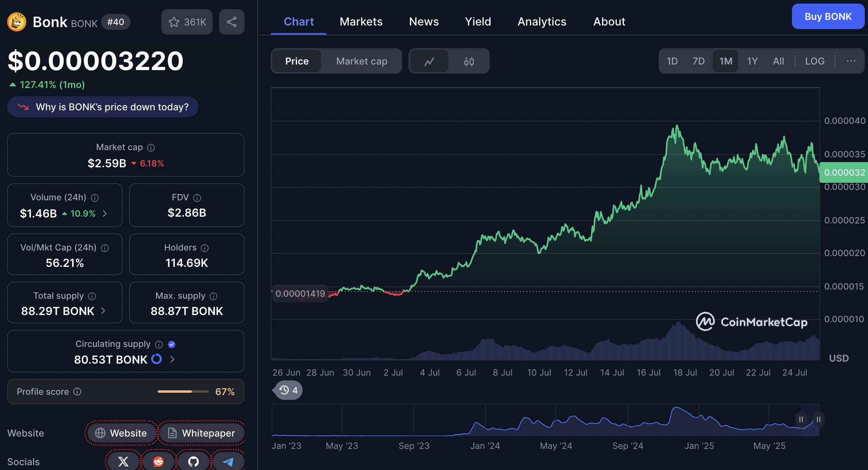Switch to line chart view icon

429,61
